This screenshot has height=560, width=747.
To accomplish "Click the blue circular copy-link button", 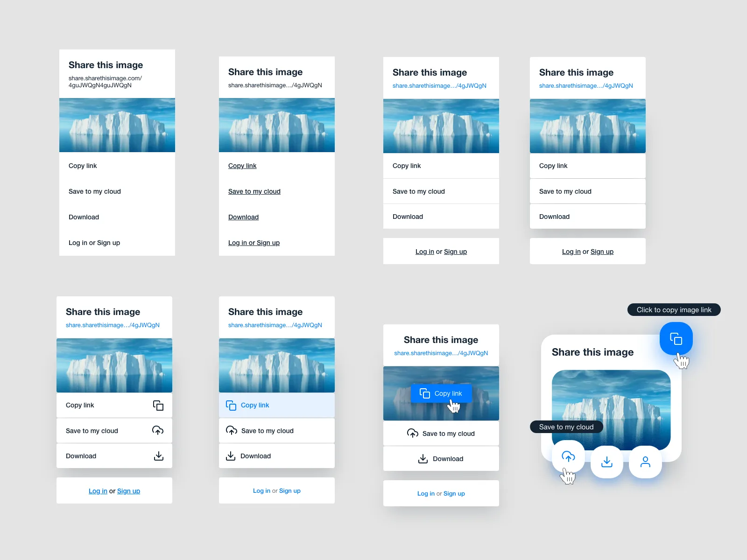I will coord(676,339).
